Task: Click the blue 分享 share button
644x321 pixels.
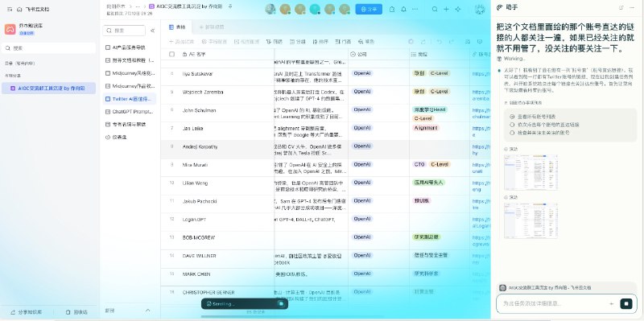Action: (369, 9)
